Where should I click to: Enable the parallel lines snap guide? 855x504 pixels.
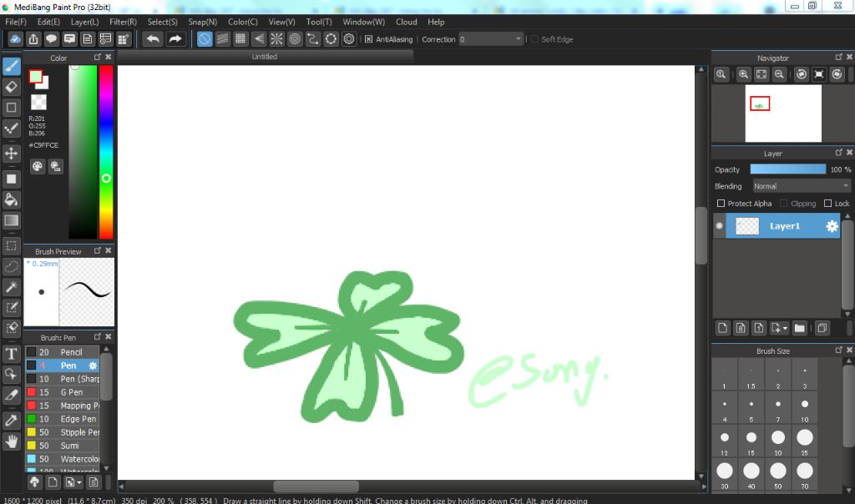222,38
